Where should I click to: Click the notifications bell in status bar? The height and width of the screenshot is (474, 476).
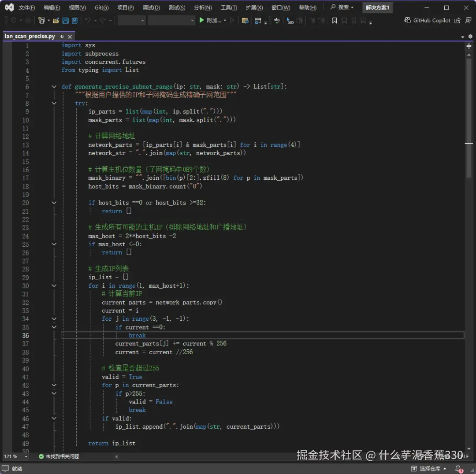[459, 469]
